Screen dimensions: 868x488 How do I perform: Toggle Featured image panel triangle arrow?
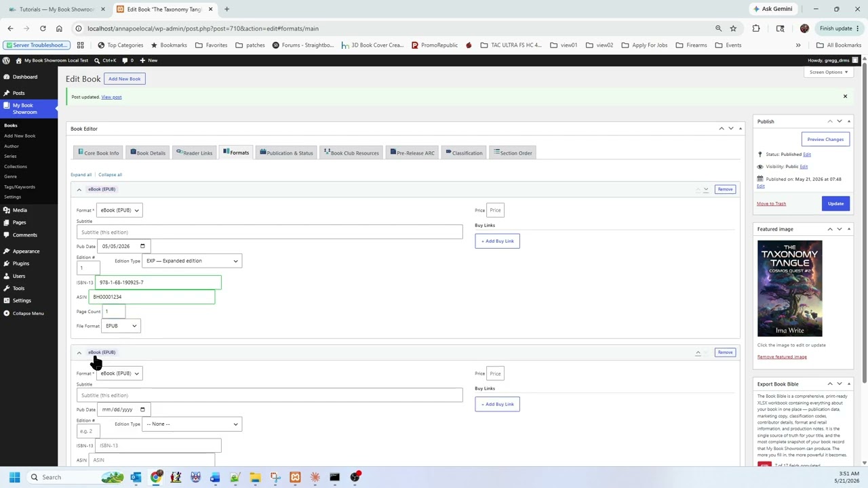pos(848,229)
